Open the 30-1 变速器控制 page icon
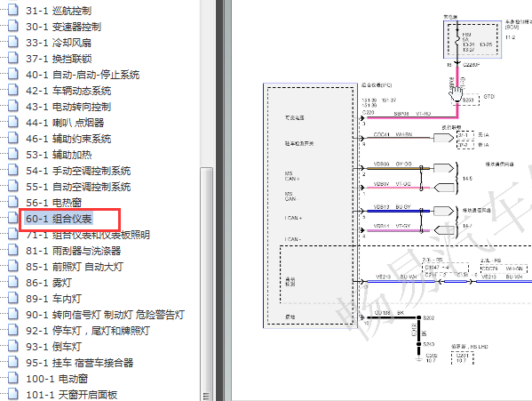Viewport: 532px width, 401px height. [x=13, y=26]
